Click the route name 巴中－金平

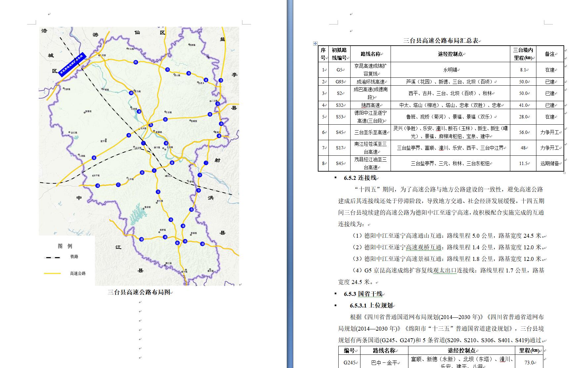coord(384,362)
